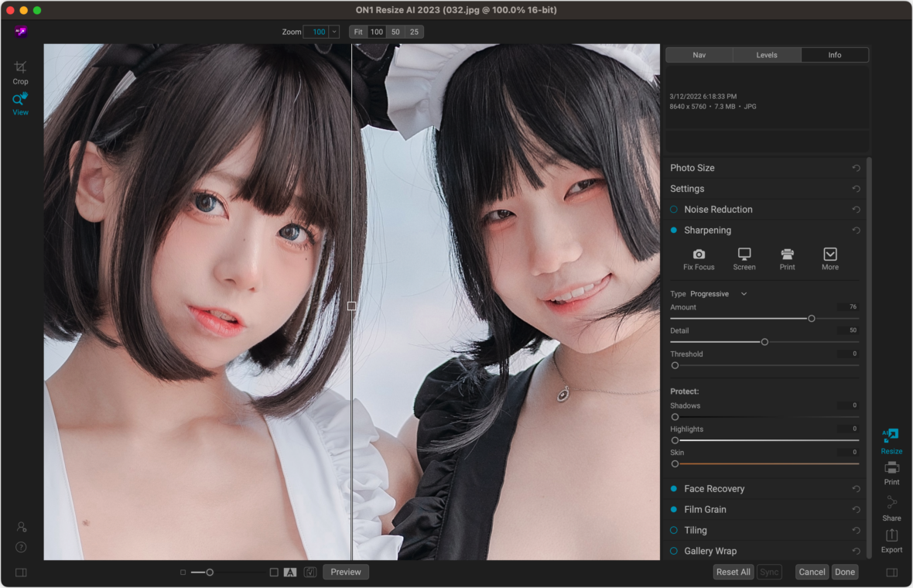913x588 pixels.
Task: Open the sharpening Type Progressive dropdown
Action: [x=719, y=294]
